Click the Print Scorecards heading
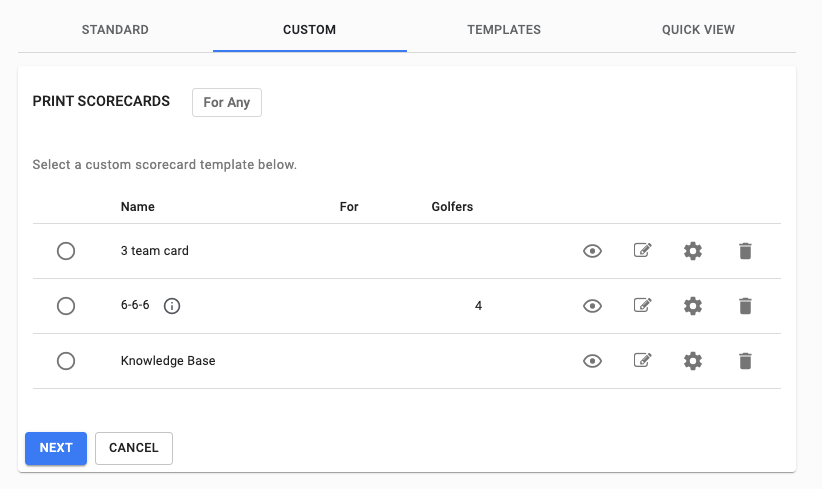The width and height of the screenshot is (822, 489). pyautogui.click(x=101, y=101)
